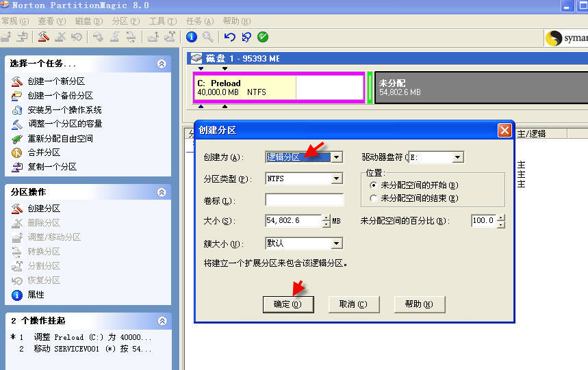This screenshot has height=370, width=588.
Task: Click the 大小 size spinner arrows
Action: 327,221
